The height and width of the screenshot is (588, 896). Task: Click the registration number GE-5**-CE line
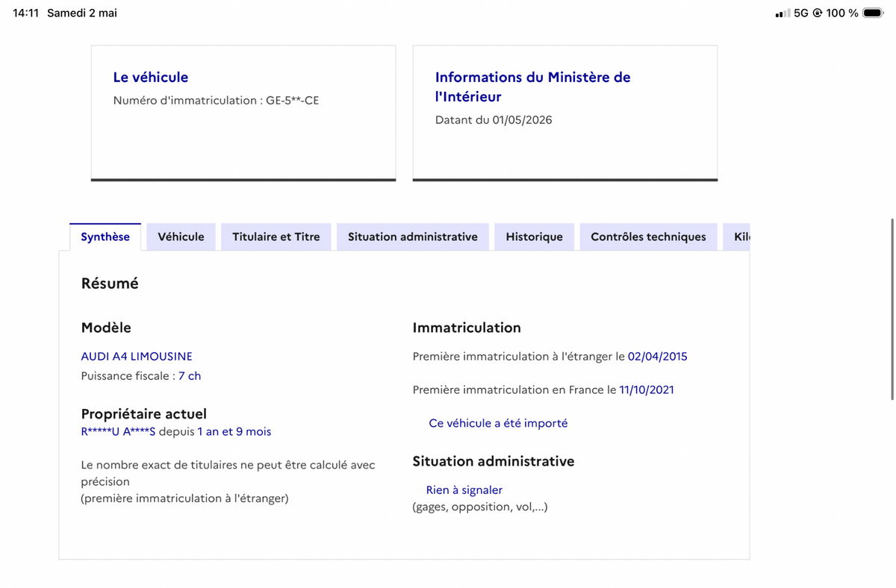click(216, 100)
